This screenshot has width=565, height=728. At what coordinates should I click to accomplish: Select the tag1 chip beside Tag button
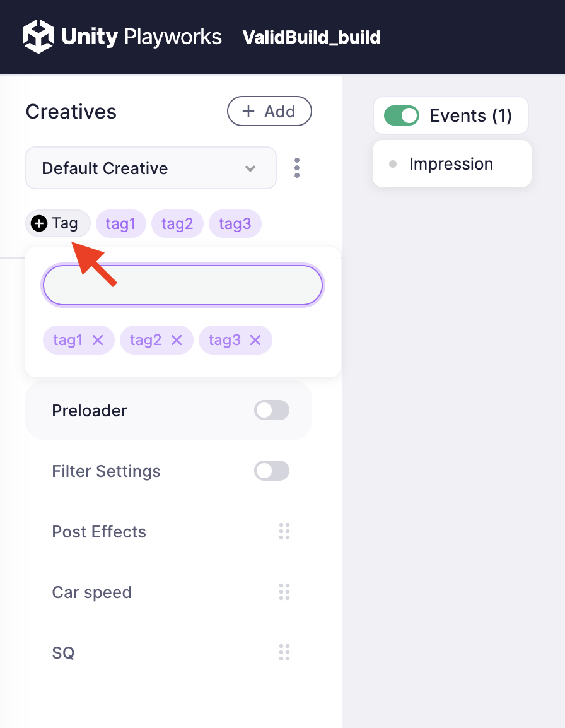[120, 223]
